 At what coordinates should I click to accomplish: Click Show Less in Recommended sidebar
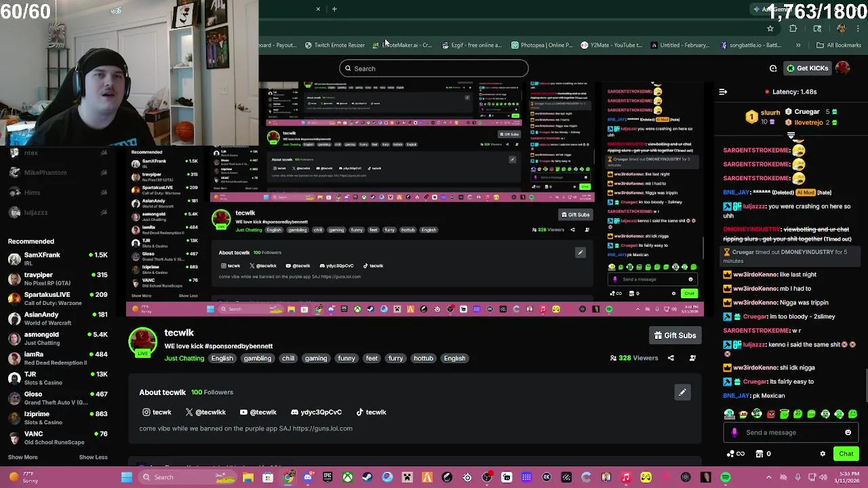click(93, 457)
